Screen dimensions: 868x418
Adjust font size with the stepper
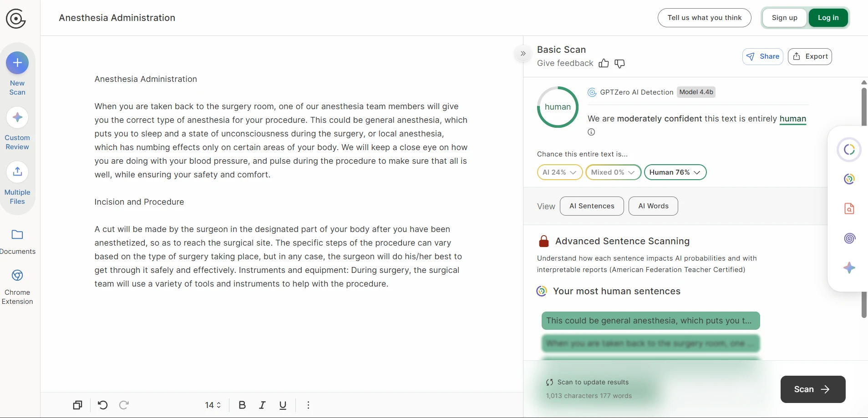[213, 405]
